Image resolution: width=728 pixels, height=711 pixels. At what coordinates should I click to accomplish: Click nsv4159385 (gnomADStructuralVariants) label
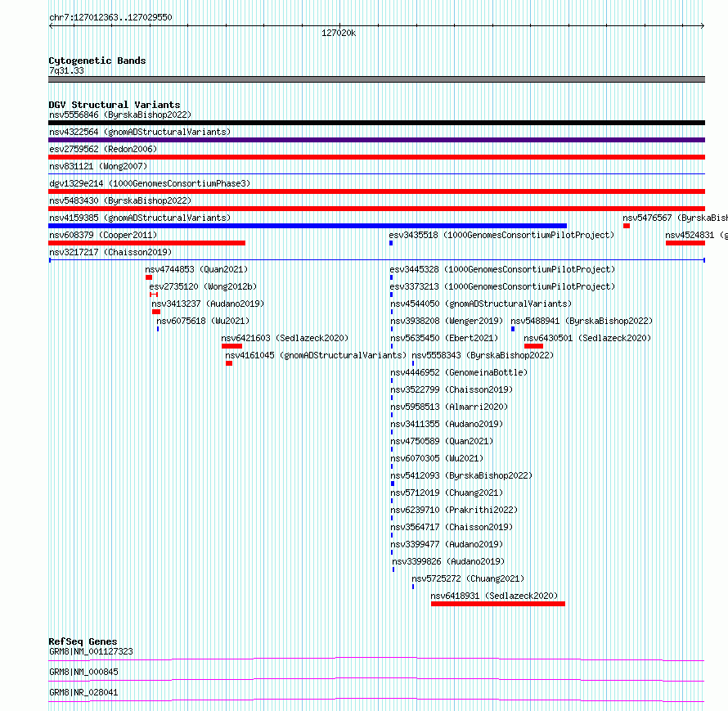click(140, 218)
